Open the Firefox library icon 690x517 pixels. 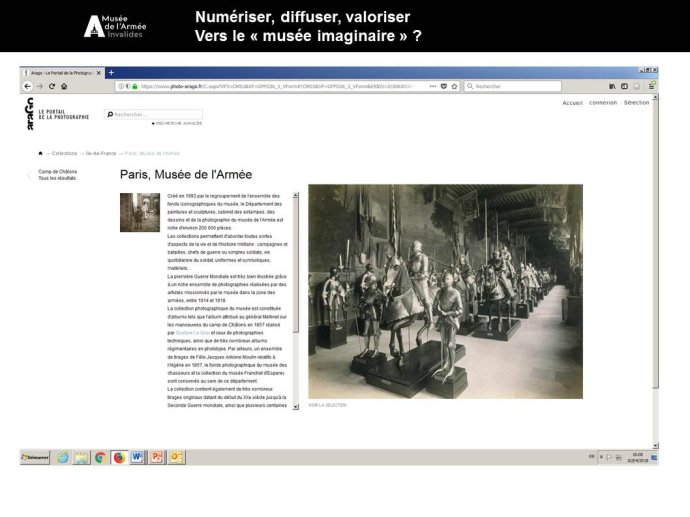[x=612, y=86]
